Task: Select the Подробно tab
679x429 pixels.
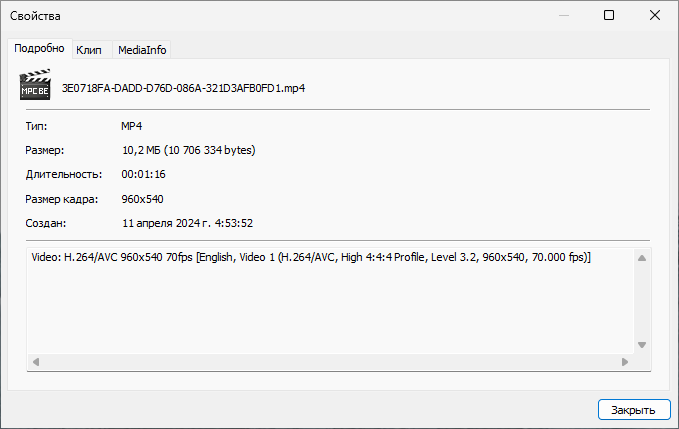Action: coord(39,48)
